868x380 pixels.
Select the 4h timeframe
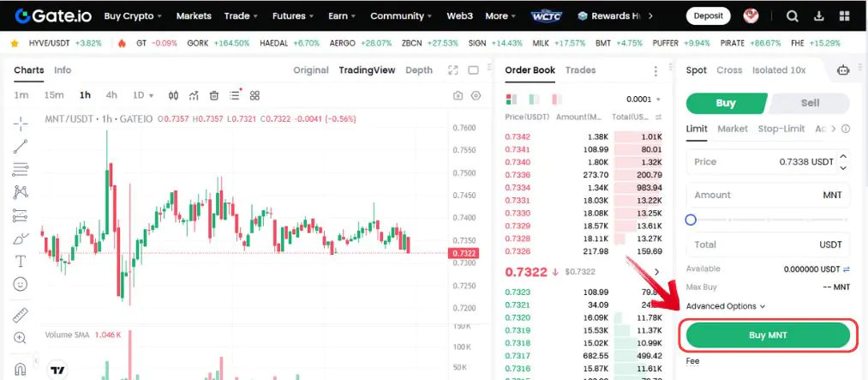(x=111, y=95)
